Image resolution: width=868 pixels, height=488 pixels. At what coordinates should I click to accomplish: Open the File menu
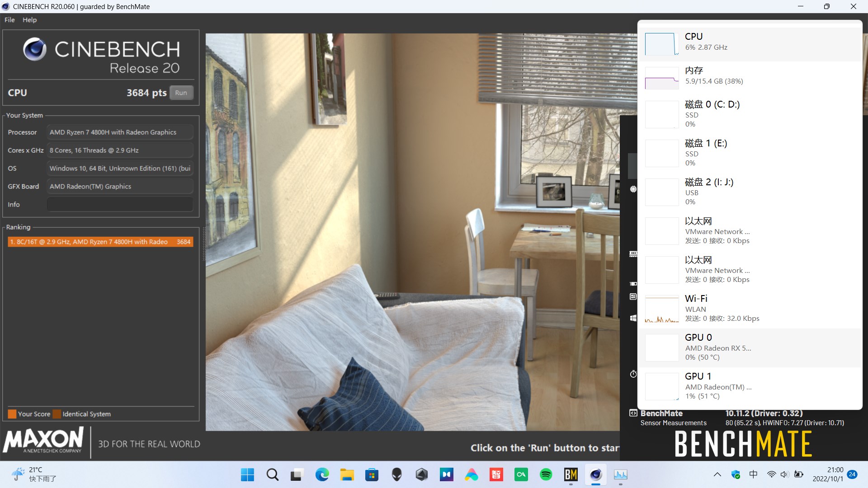pyautogui.click(x=9, y=20)
